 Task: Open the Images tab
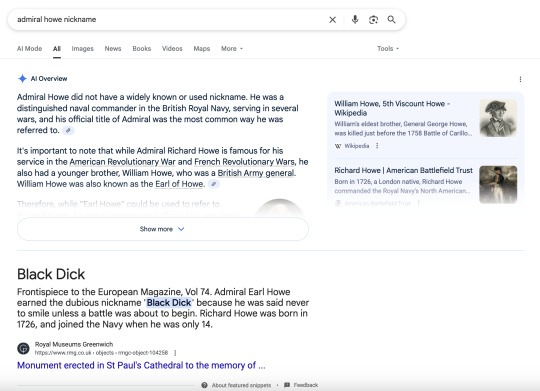(x=83, y=49)
